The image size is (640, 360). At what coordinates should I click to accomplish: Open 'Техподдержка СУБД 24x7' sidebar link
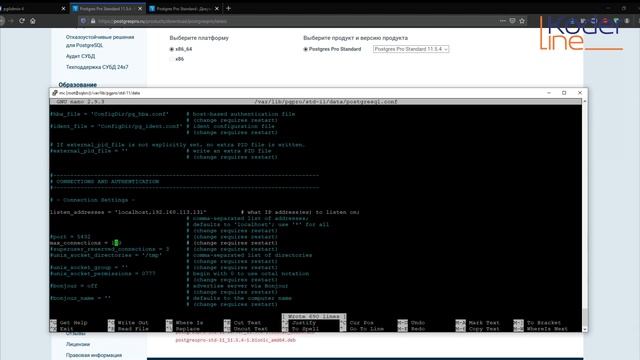(x=97, y=67)
